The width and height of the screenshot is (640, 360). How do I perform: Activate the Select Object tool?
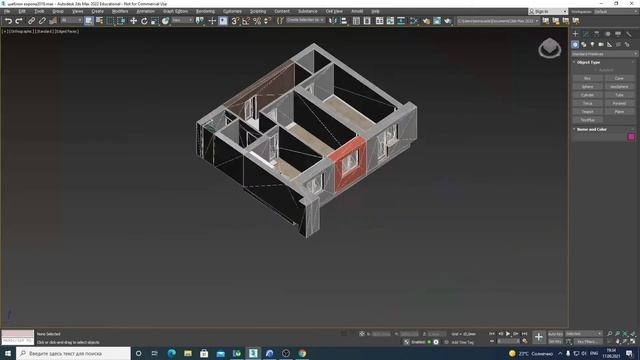[x=89, y=21]
